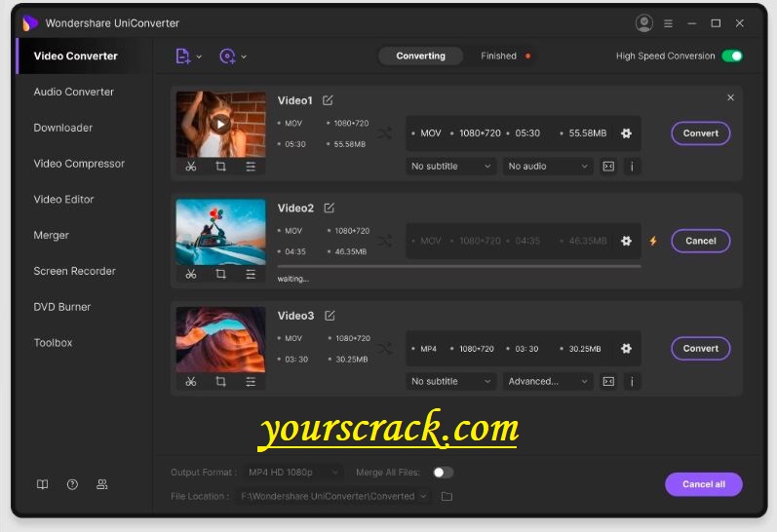Enable the Merge All Files toggle

(443, 473)
